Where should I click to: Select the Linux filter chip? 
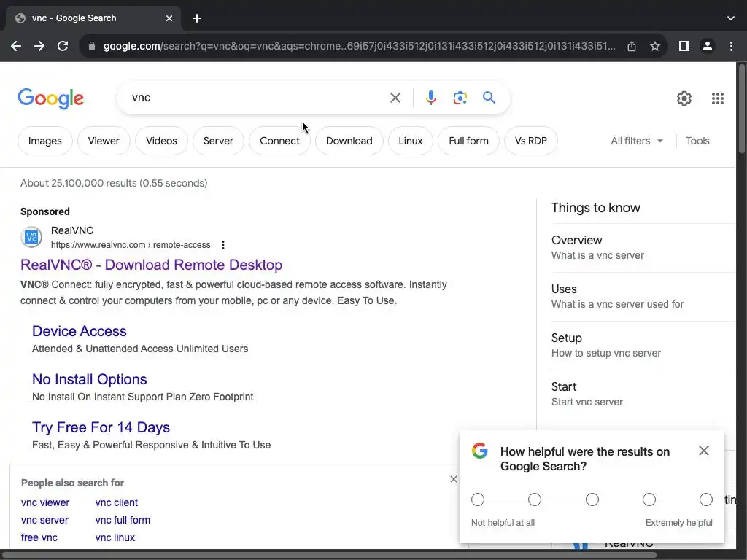(x=410, y=141)
